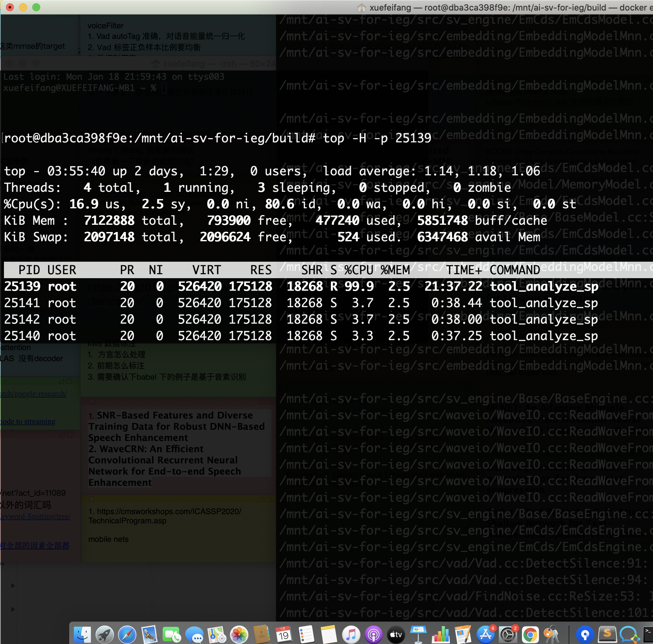This screenshot has height=644, width=653.
Task: Open purple Podcasts icon in Dock
Action: (x=374, y=634)
